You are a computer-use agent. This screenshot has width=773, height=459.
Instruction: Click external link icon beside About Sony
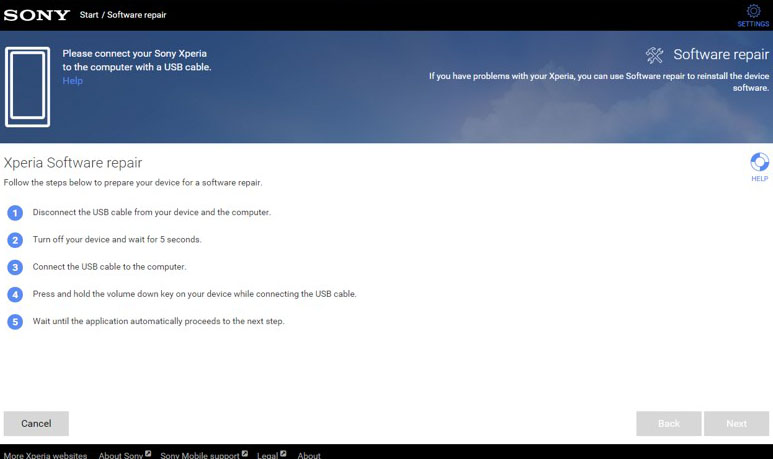pos(148,454)
